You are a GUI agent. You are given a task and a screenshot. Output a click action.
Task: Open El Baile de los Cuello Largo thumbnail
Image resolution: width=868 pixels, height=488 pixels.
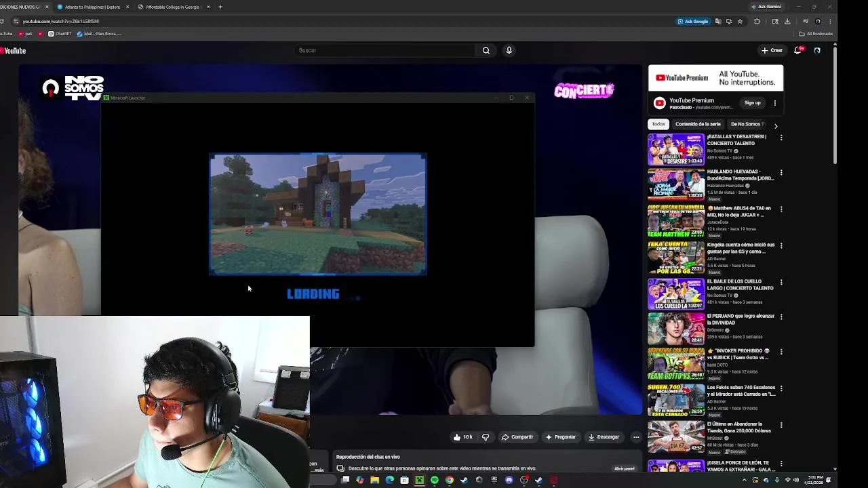click(676, 293)
